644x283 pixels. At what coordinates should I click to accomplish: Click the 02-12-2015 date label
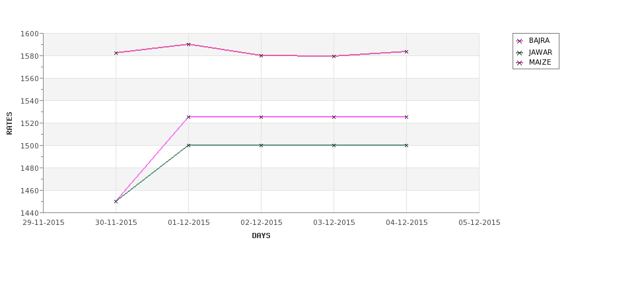(x=261, y=223)
